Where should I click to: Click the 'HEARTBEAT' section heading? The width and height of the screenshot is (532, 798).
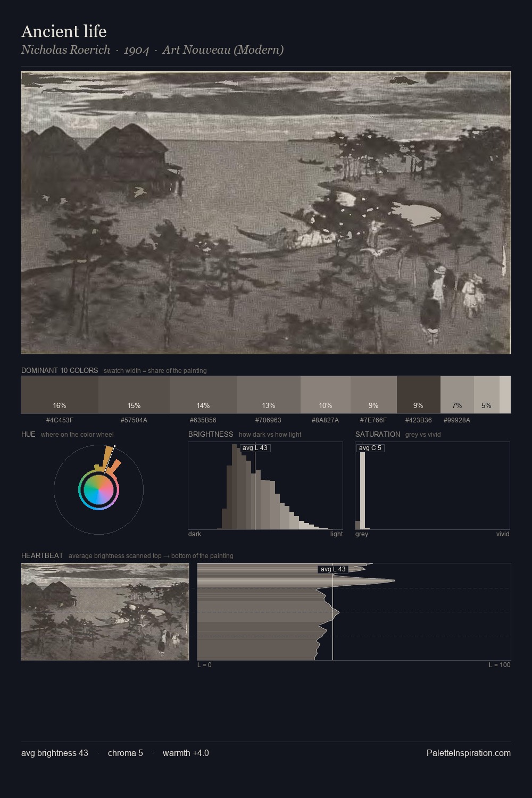pos(42,555)
